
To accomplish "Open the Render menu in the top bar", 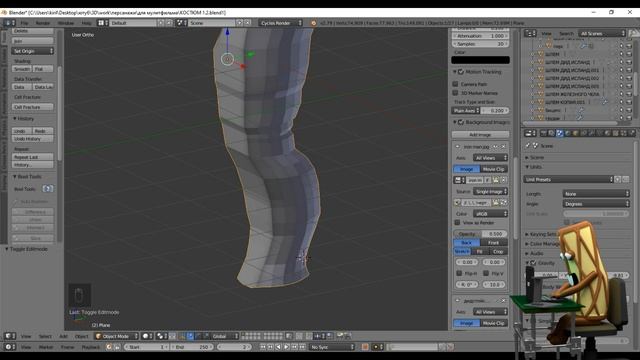I will pos(42,23).
